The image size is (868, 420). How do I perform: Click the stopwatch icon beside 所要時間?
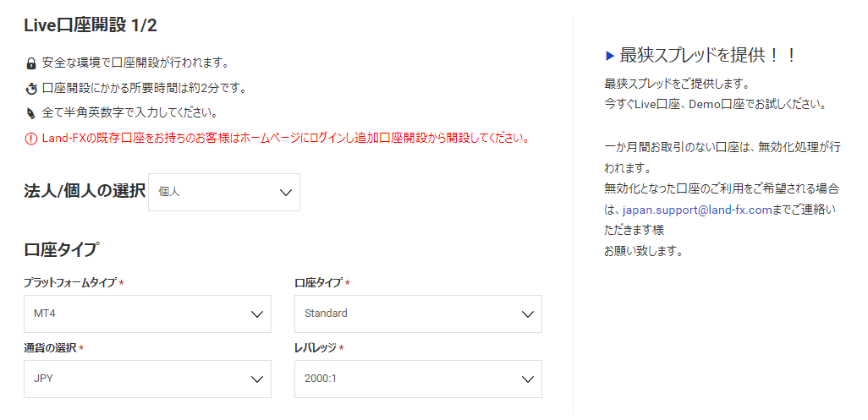click(x=31, y=89)
